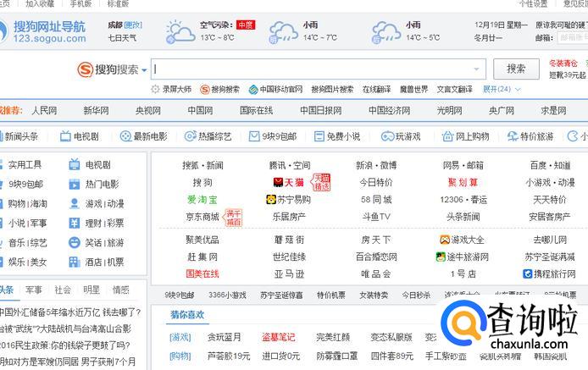Open 文言文翻译 quick link

454,89
